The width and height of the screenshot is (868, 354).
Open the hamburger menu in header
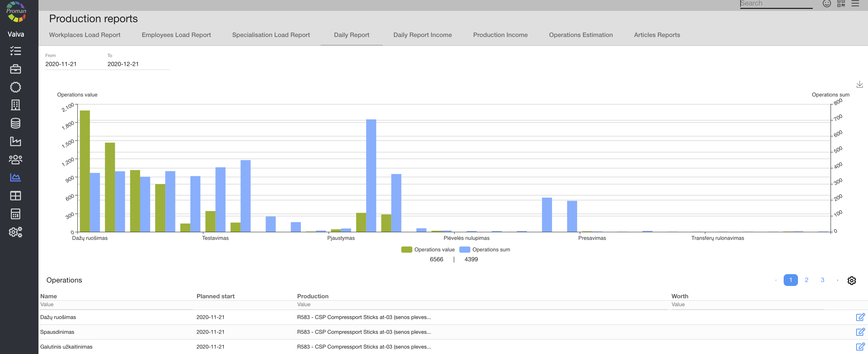pos(855,4)
